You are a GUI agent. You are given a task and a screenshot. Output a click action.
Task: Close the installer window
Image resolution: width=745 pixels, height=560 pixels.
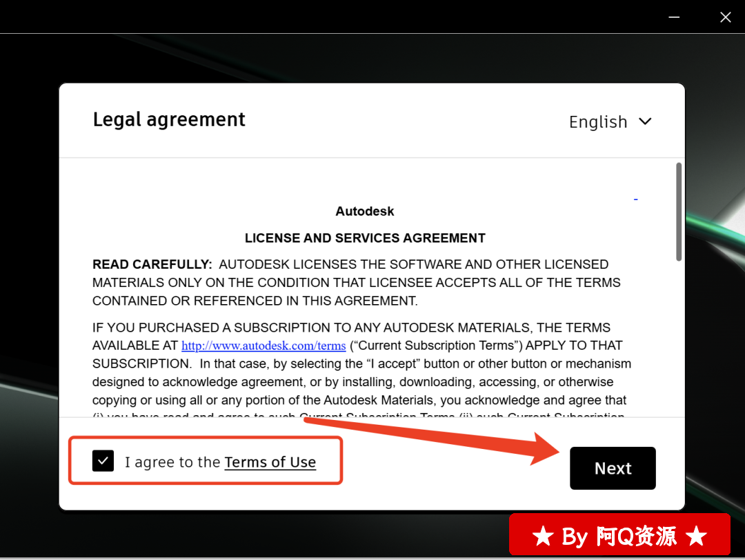(725, 17)
